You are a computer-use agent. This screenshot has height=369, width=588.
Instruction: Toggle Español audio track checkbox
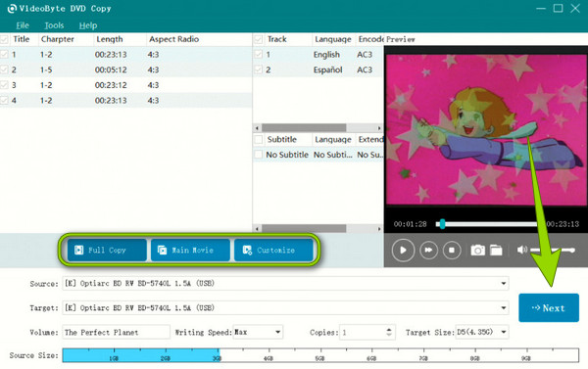tap(258, 69)
